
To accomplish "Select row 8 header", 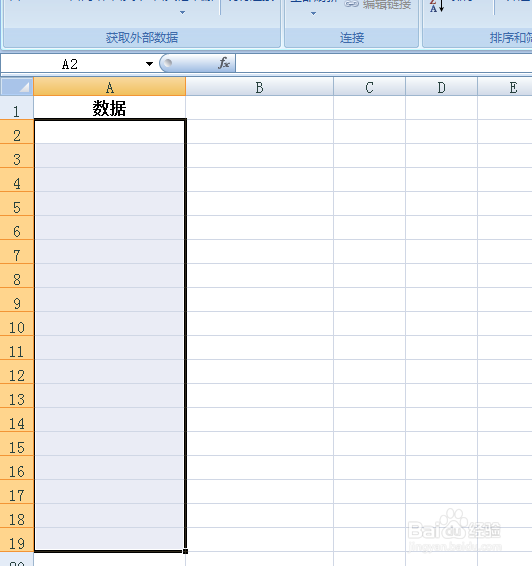I will [17, 276].
